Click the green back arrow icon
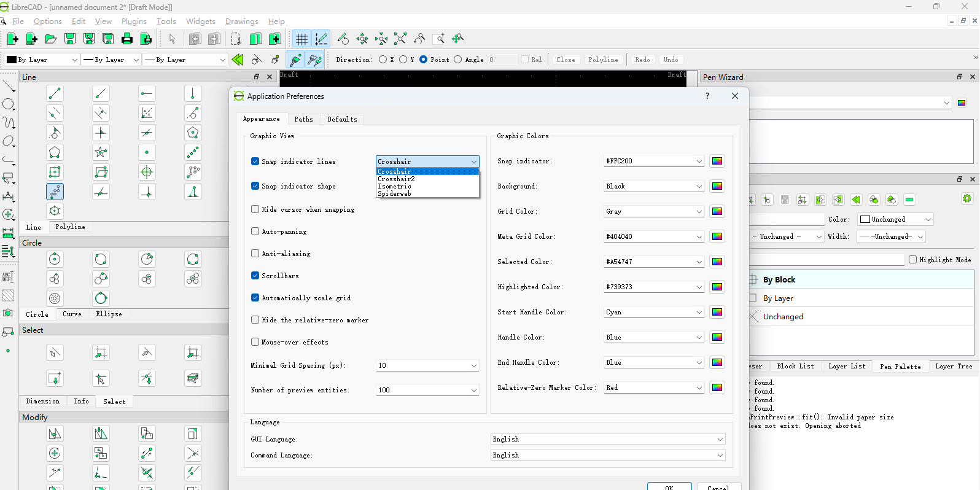980x490 pixels. [238, 60]
